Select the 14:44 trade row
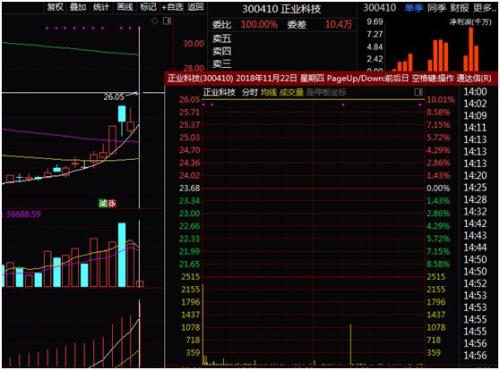 tap(475, 248)
